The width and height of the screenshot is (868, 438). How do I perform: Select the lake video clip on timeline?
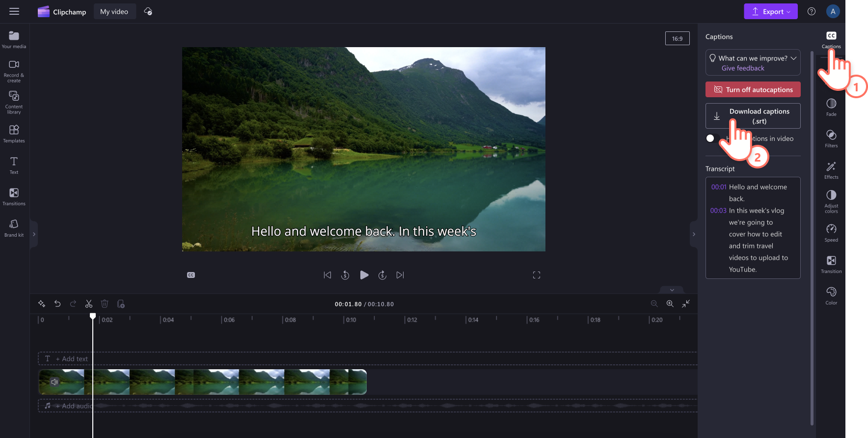[203, 382]
